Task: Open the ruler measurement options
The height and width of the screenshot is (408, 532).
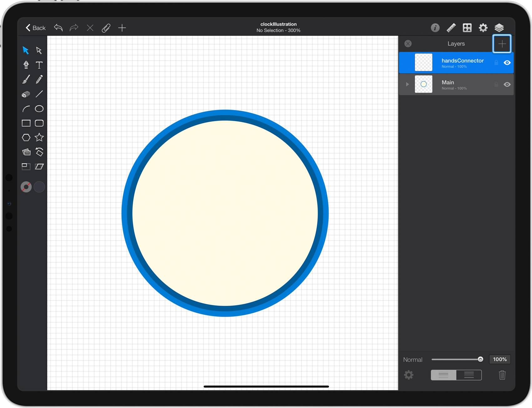Action: [x=451, y=28]
